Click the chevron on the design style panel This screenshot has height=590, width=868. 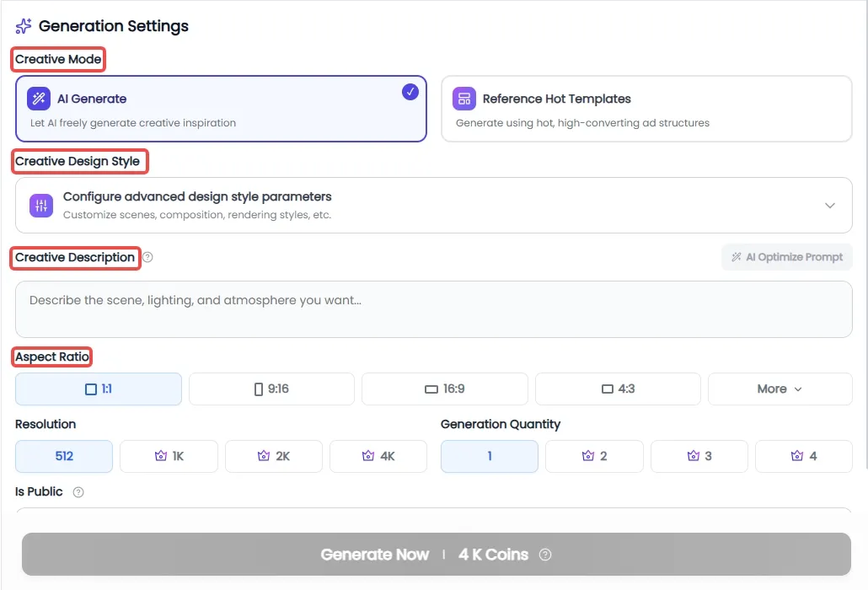830,206
